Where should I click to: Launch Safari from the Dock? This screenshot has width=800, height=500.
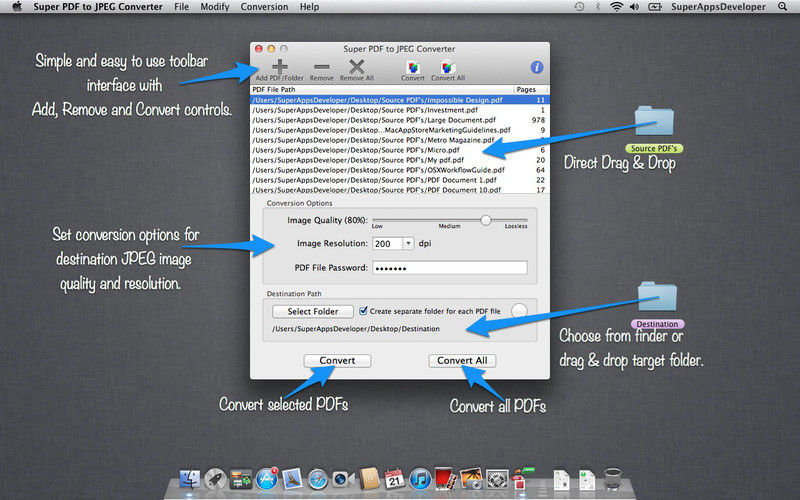tap(318, 480)
